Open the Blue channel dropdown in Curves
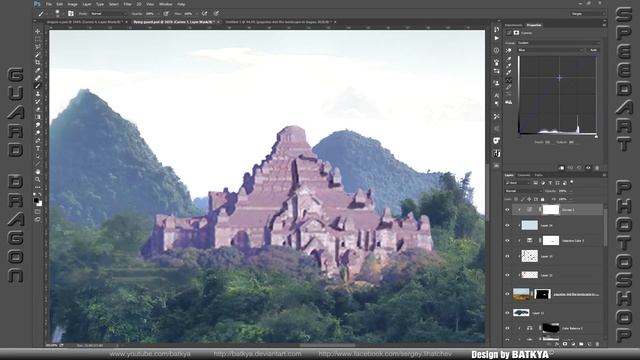Screen dimensions: 640x360 click(x=551, y=50)
